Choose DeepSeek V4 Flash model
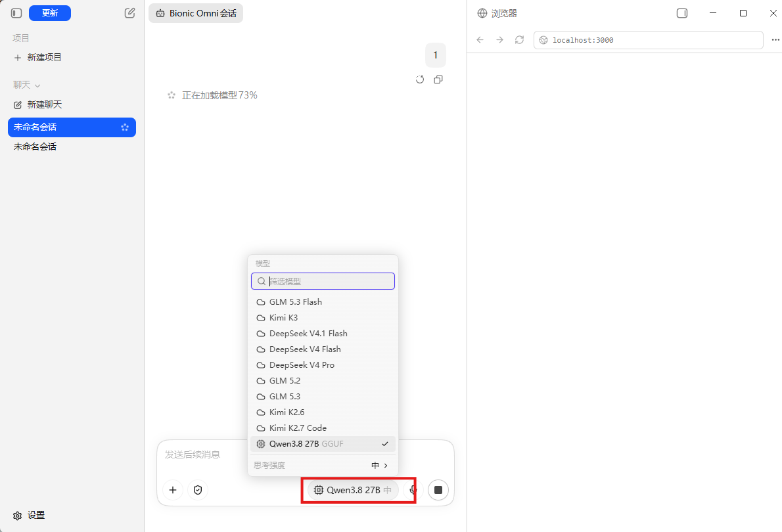Screen dimensions: 782x532 [x=323, y=349]
